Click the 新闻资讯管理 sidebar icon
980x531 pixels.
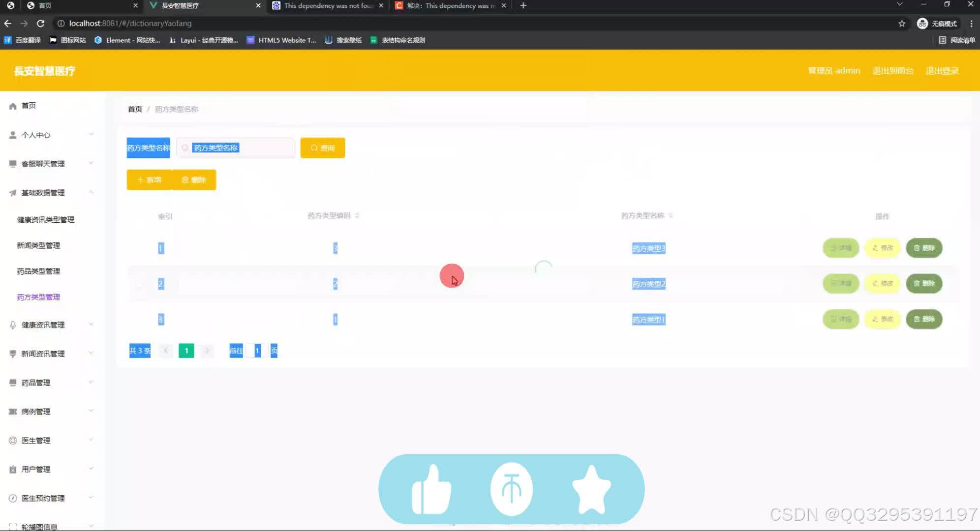pyautogui.click(x=13, y=354)
